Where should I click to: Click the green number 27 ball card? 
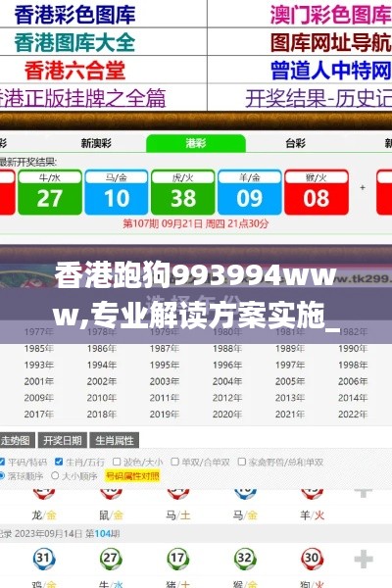[x=50, y=192]
